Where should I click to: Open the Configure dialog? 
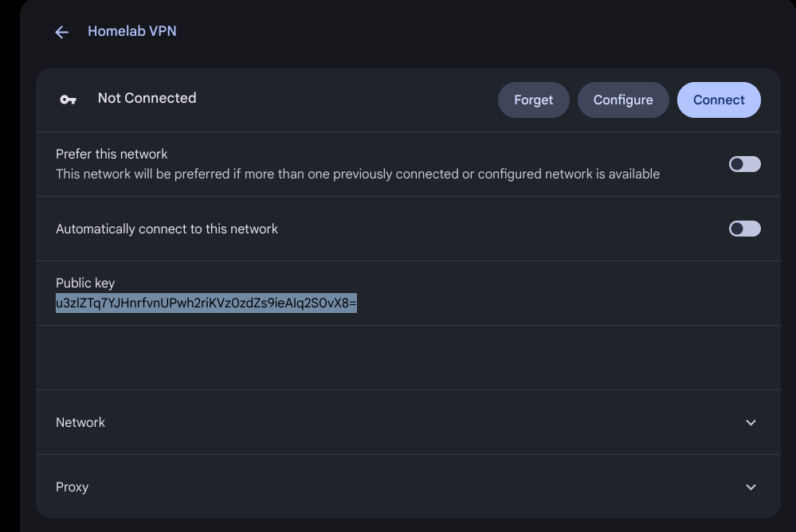coord(622,100)
